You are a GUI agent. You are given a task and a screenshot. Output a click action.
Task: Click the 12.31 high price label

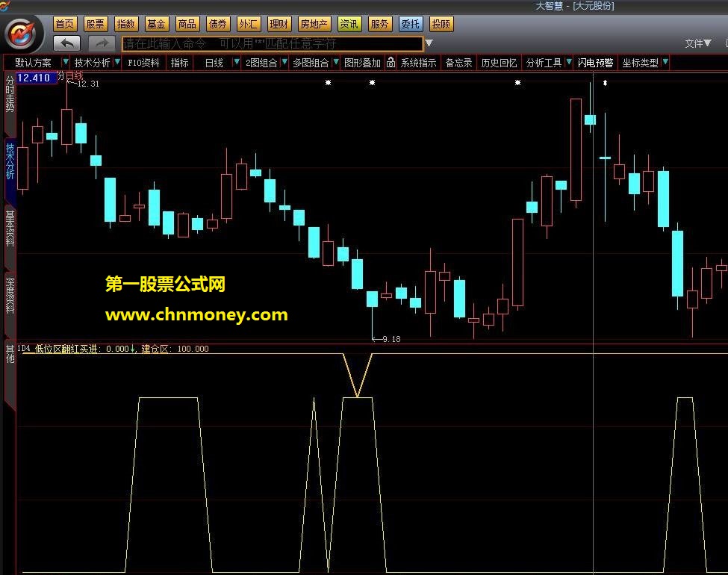(x=88, y=84)
